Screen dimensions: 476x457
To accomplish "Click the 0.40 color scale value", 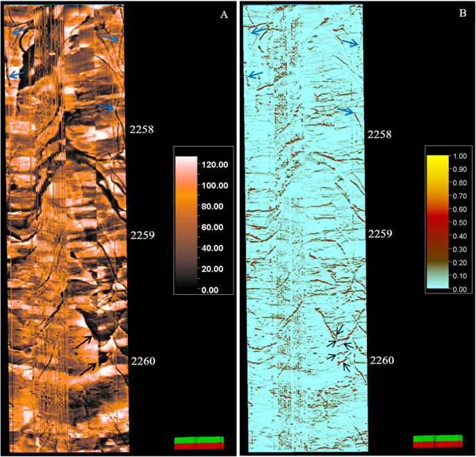I will [459, 236].
